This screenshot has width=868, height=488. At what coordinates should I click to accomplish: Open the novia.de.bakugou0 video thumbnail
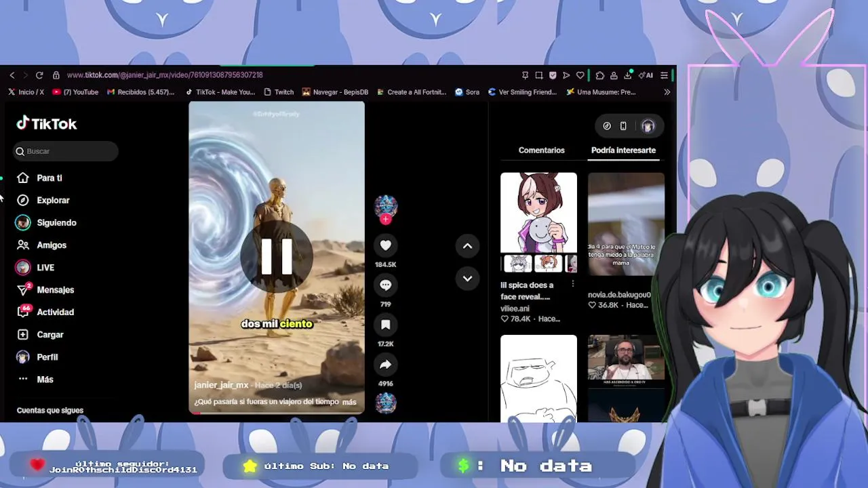pos(626,223)
